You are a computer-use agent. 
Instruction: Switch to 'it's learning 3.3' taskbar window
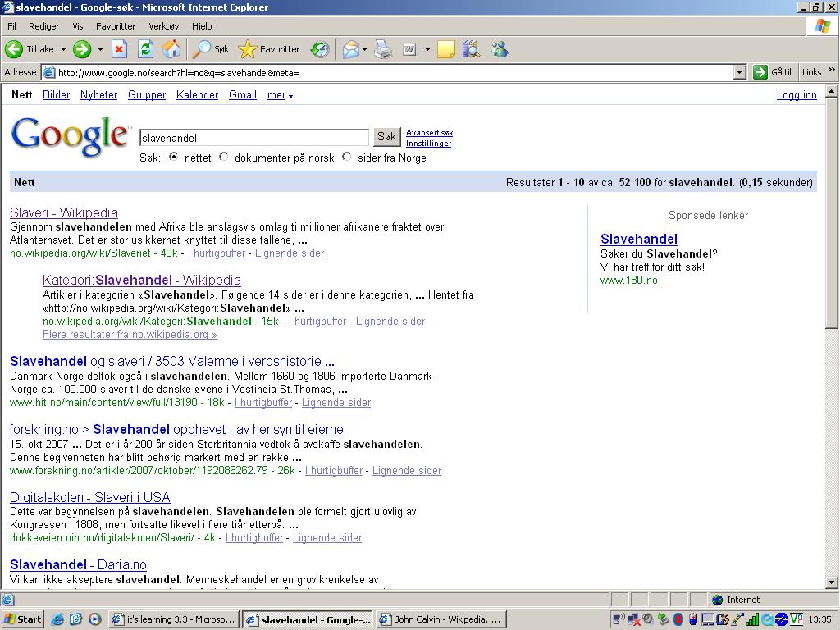click(x=174, y=619)
